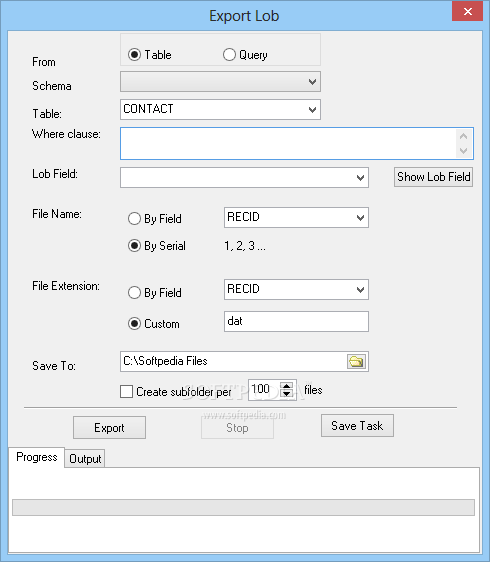Click the Save Task button
490x562 pixels.
click(x=357, y=426)
